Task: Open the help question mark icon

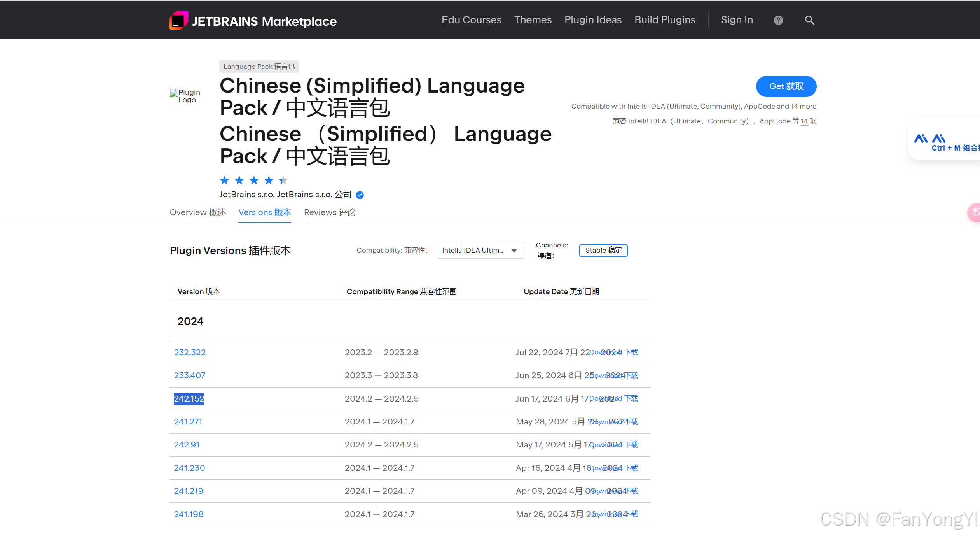Action: [x=778, y=20]
